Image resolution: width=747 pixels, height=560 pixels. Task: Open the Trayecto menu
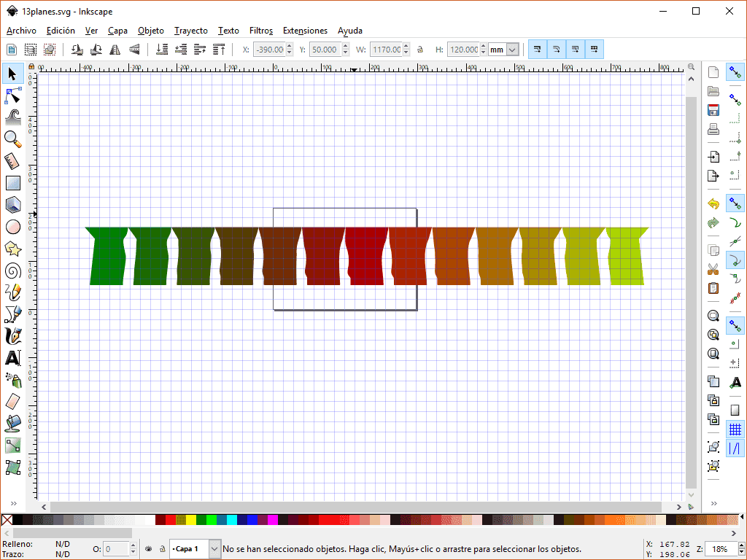coord(190,31)
